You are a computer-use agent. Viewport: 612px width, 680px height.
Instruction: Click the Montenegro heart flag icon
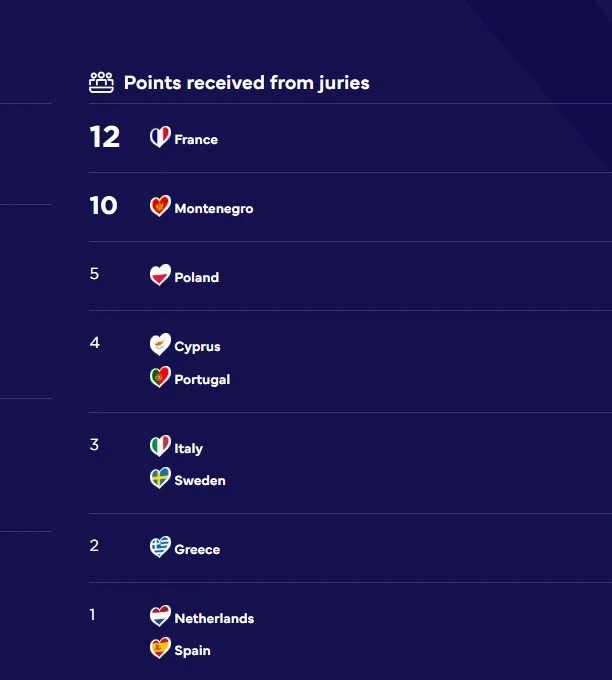(x=160, y=206)
